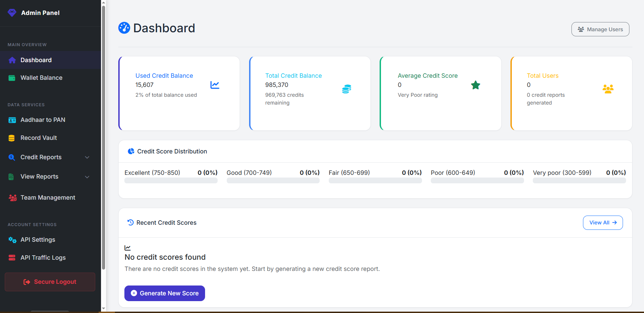Click the Used Credit Balance chart icon
The image size is (644, 313).
[215, 85]
